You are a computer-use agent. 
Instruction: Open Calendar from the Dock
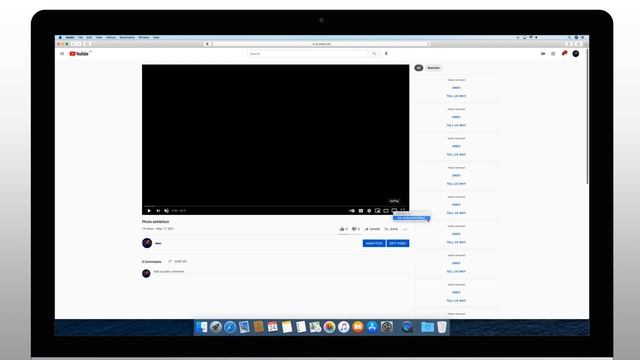pyautogui.click(x=273, y=327)
